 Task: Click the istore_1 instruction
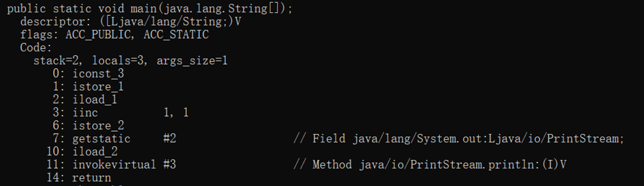pyautogui.click(x=98, y=87)
